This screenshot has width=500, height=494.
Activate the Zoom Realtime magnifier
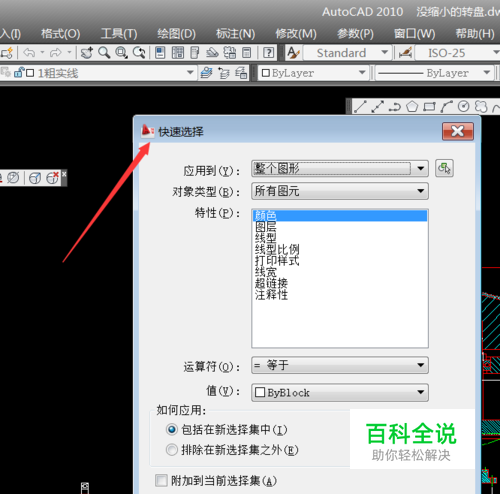104,53
